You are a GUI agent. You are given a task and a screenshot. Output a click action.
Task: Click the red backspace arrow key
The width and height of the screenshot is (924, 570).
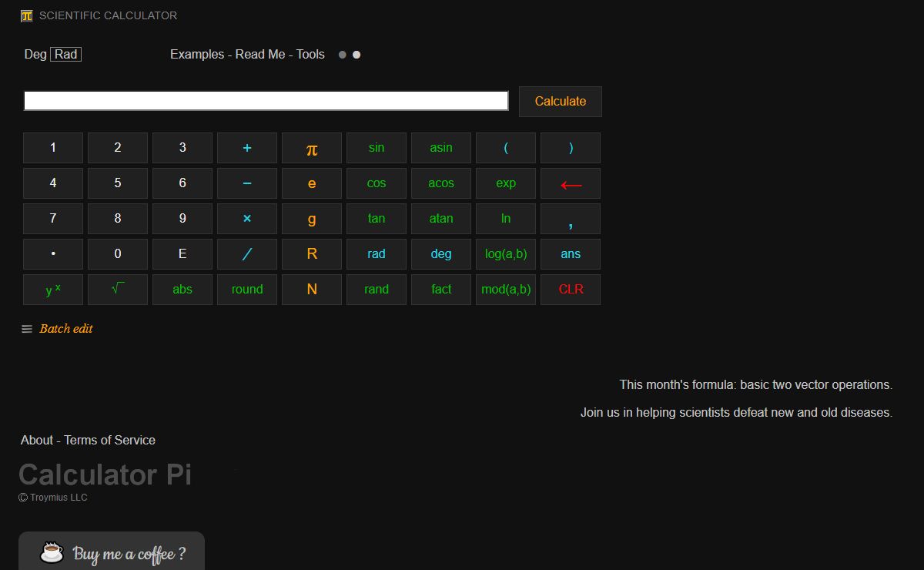(x=571, y=183)
